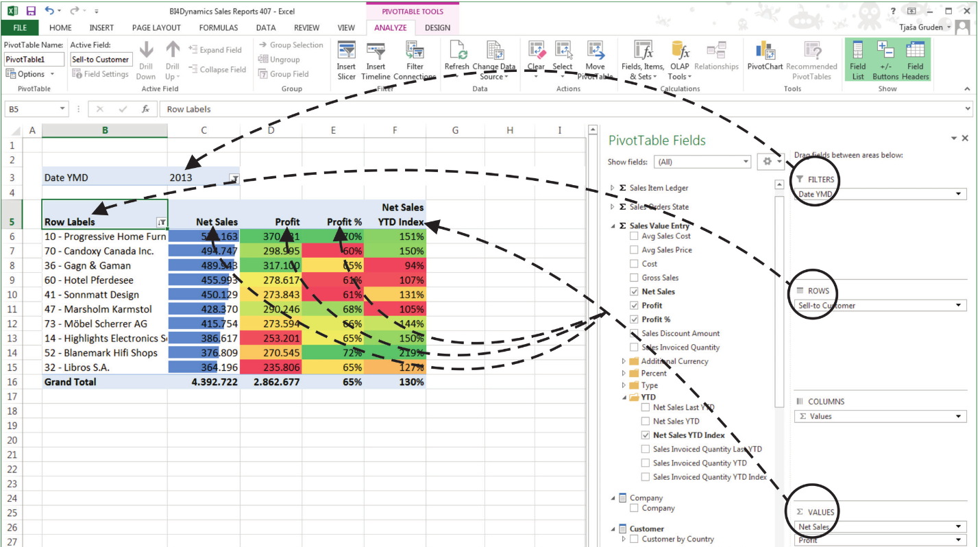Click Group Selection button
This screenshot has height=547, width=980.
pyautogui.click(x=291, y=45)
